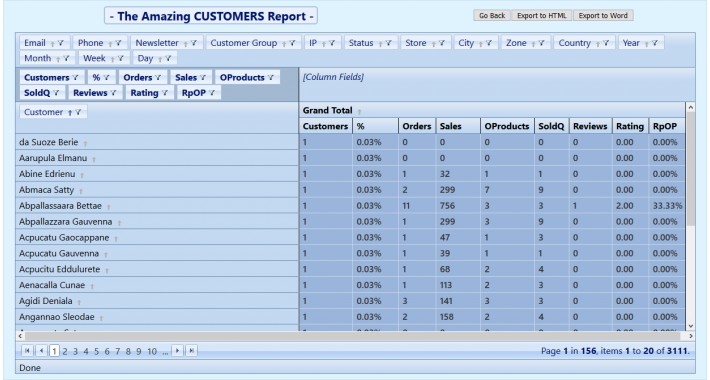
Task: Open the filter icon on the Month field
Action: [x=66, y=59]
